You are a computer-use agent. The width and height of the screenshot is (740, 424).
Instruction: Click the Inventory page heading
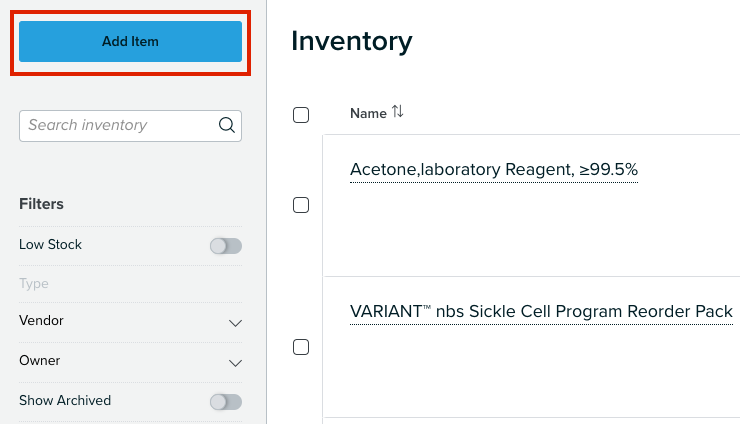coord(352,41)
